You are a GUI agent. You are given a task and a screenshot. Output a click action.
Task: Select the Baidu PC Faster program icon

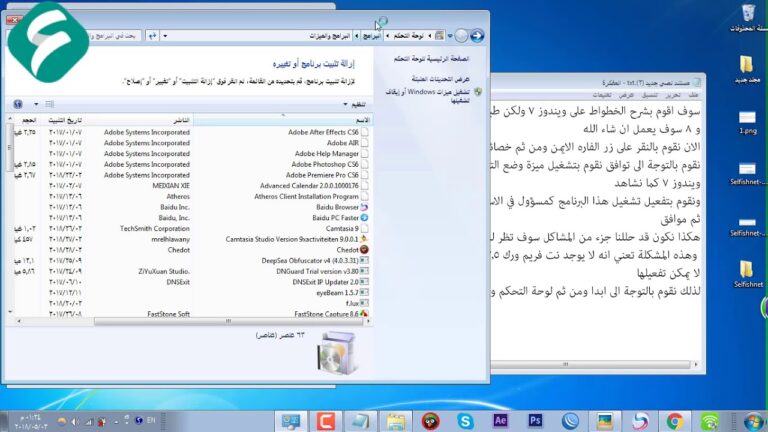364,218
